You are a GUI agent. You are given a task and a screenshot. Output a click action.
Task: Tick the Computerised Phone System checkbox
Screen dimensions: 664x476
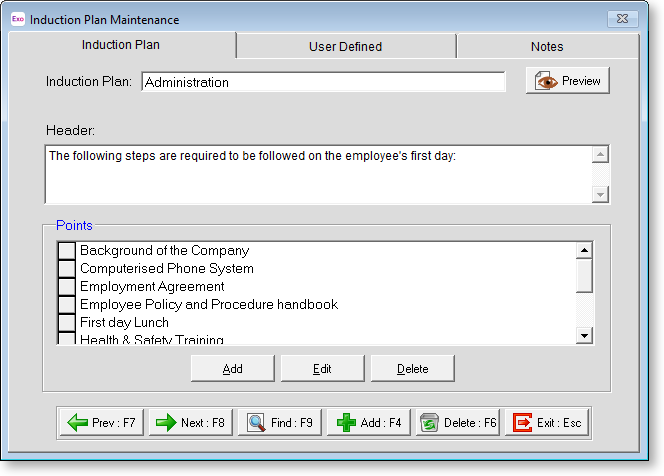67,269
